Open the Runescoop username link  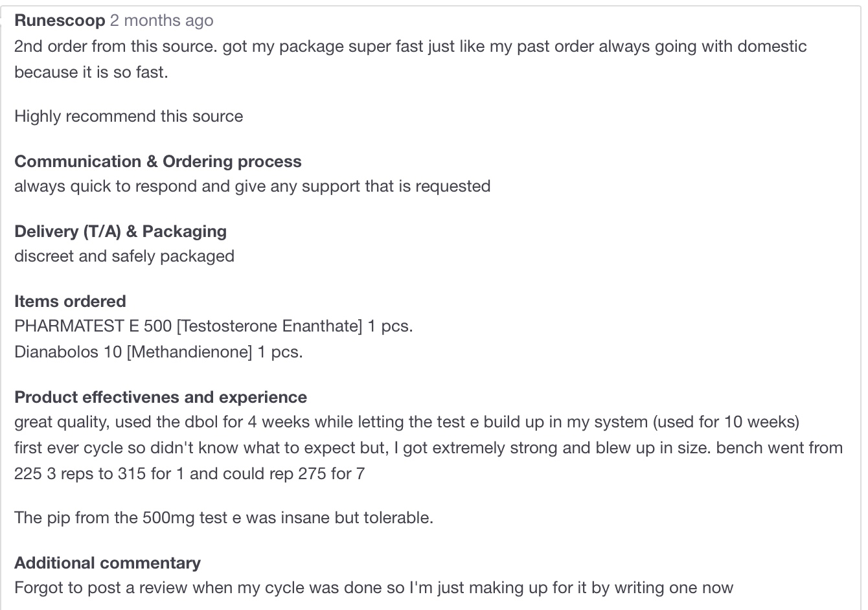(60, 21)
